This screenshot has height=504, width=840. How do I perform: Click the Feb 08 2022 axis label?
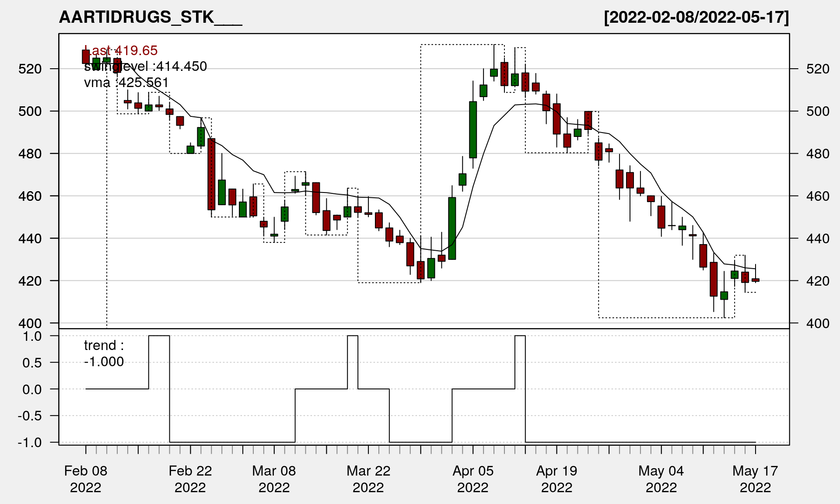86,479
